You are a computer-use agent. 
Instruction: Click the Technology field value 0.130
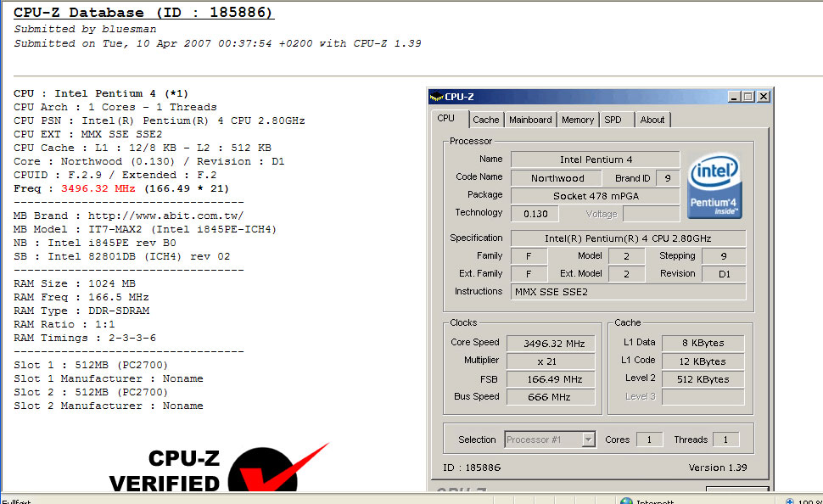tap(535, 214)
